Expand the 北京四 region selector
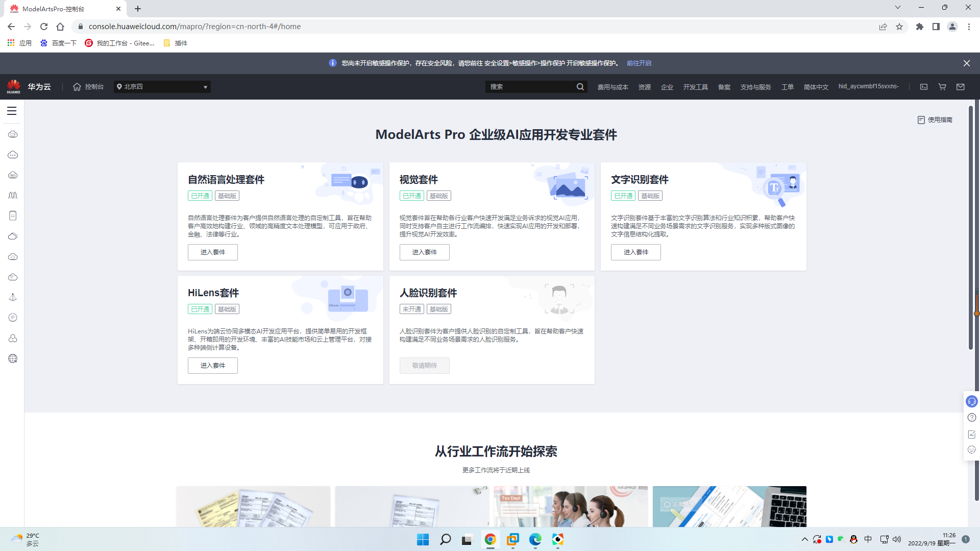The width and height of the screenshot is (980, 551). [x=161, y=87]
